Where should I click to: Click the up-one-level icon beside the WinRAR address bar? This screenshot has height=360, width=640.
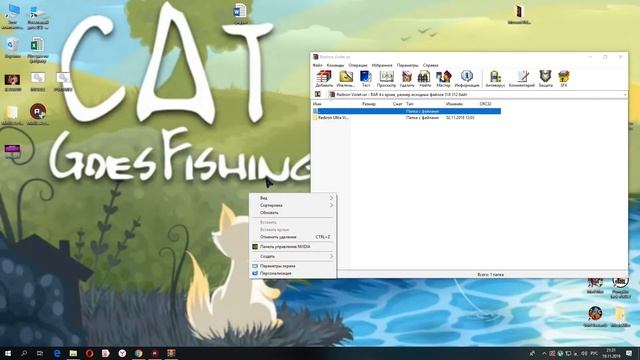[318, 94]
